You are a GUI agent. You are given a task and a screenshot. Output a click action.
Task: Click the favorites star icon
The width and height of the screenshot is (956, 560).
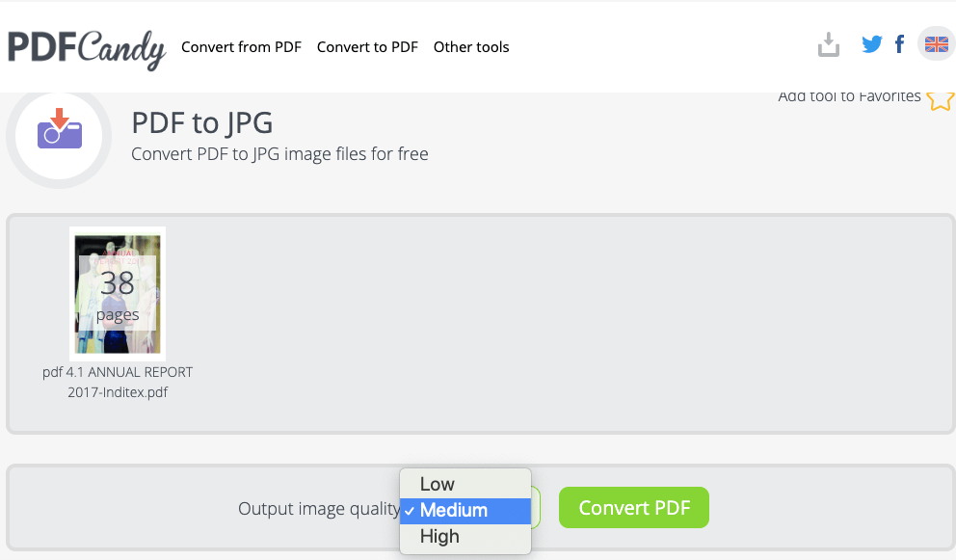coord(940,98)
